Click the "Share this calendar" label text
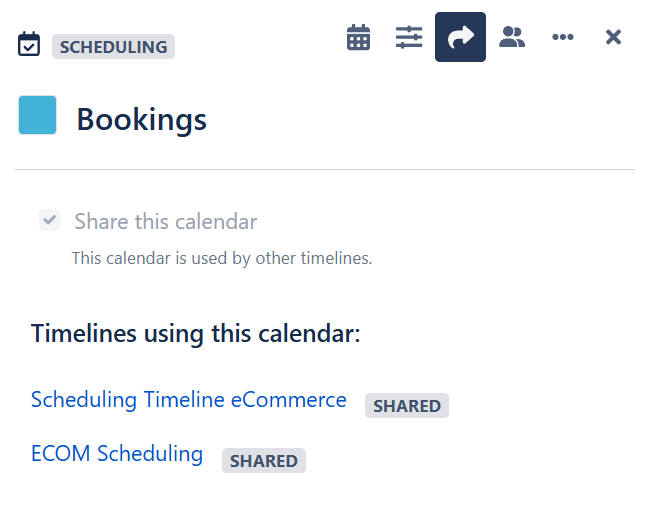Image resolution: width=647 pixels, height=506 pixels. click(x=165, y=222)
